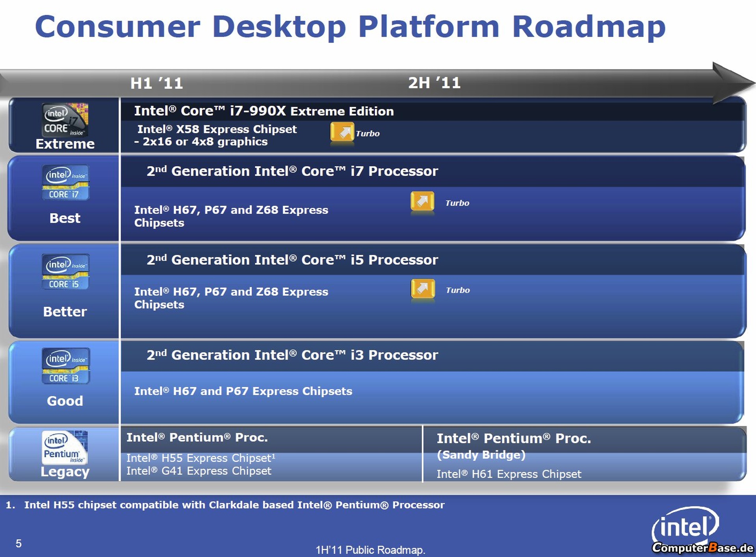Click the "Best" tier label

tap(65, 218)
